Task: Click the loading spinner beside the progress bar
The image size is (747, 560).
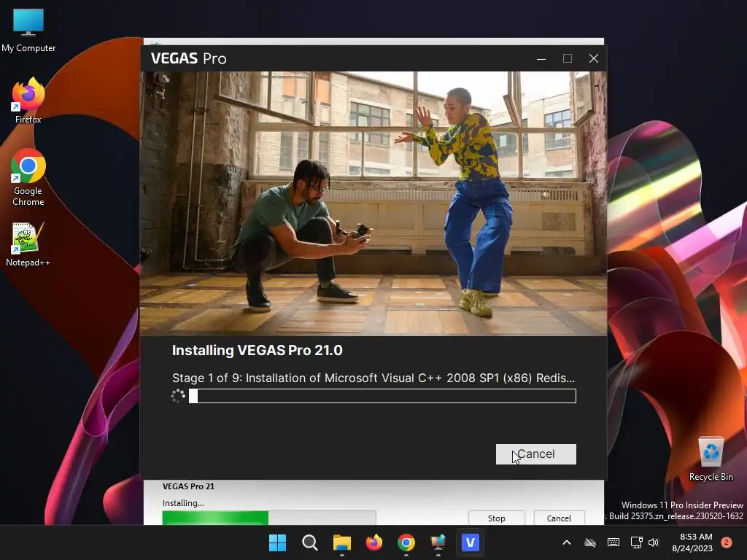Action: [178, 396]
